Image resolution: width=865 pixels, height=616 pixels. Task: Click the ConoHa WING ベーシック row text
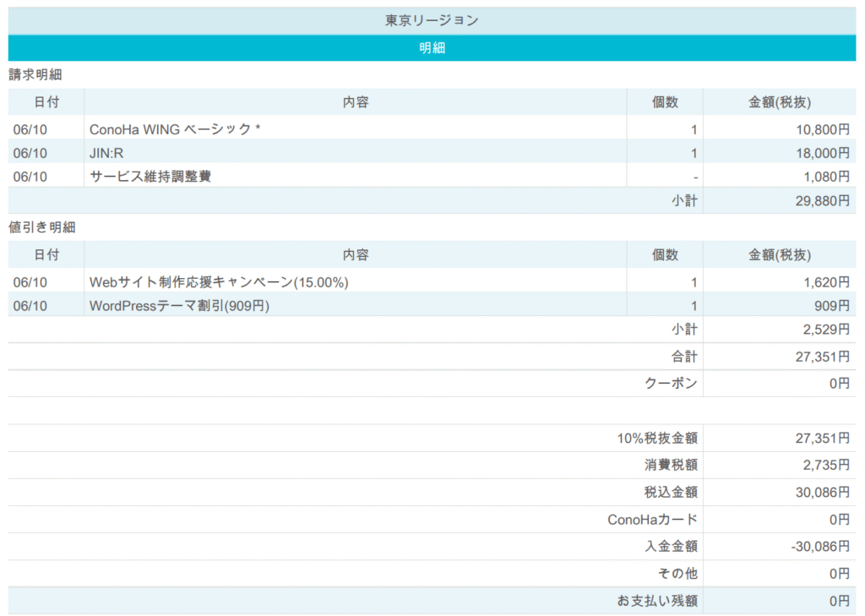pos(175,129)
